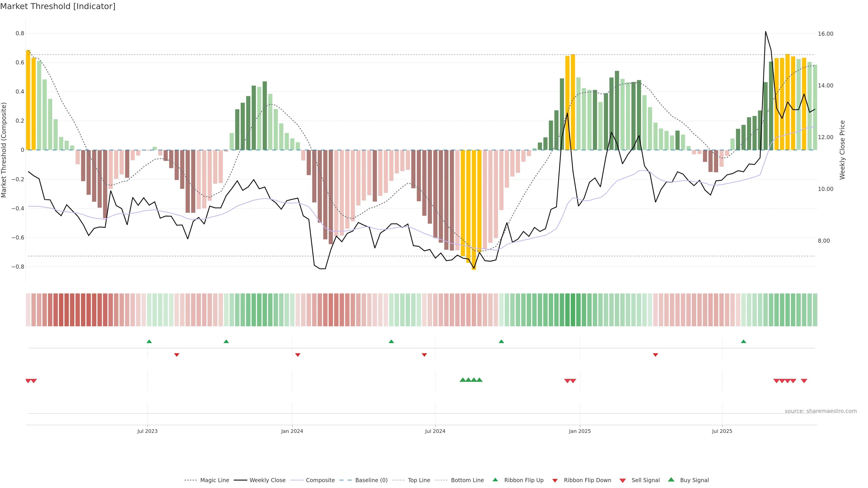Select the ribbon flip down marker at Jan 2024
The height and width of the screenshot is (488, 868).
coord(297,355)
